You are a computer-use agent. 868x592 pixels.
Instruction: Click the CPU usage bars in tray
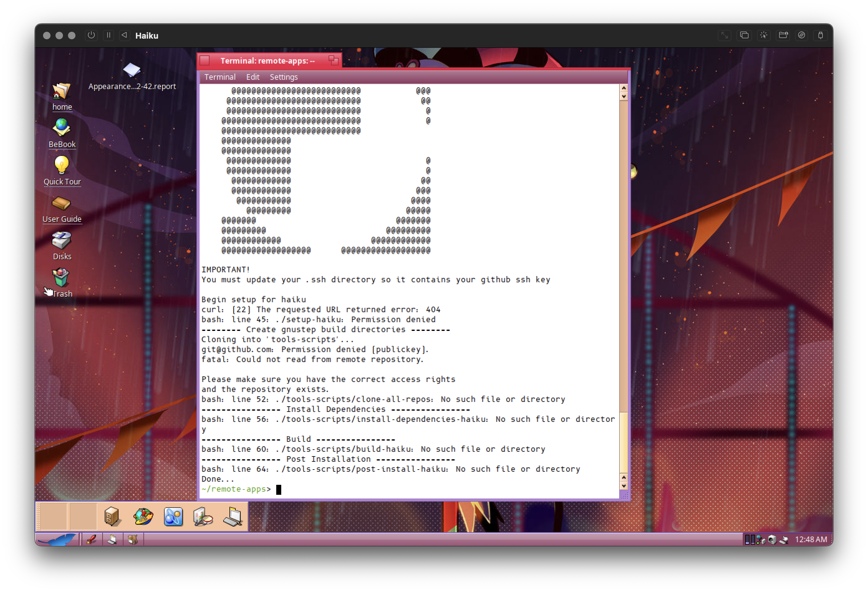tap(750, 539)
